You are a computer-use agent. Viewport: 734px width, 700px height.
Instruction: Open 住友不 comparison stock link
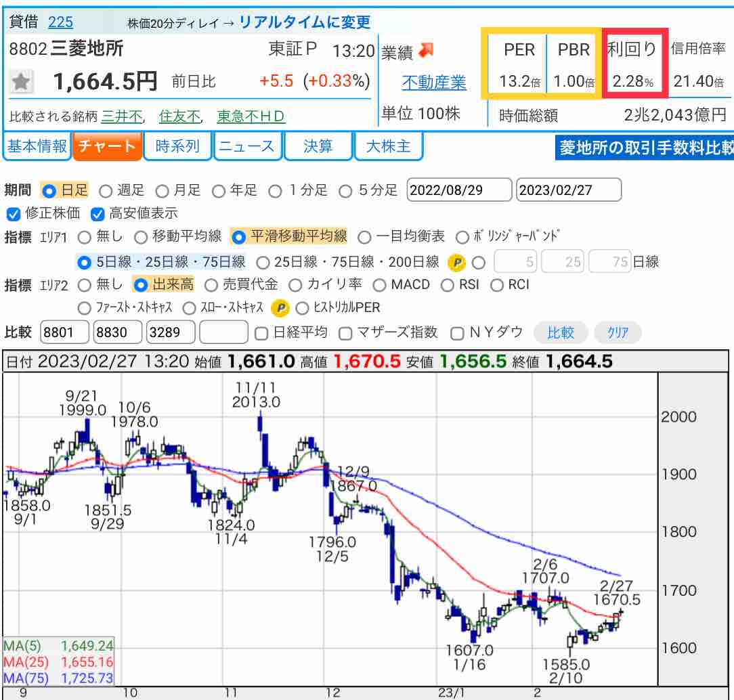tap(179, 116)
